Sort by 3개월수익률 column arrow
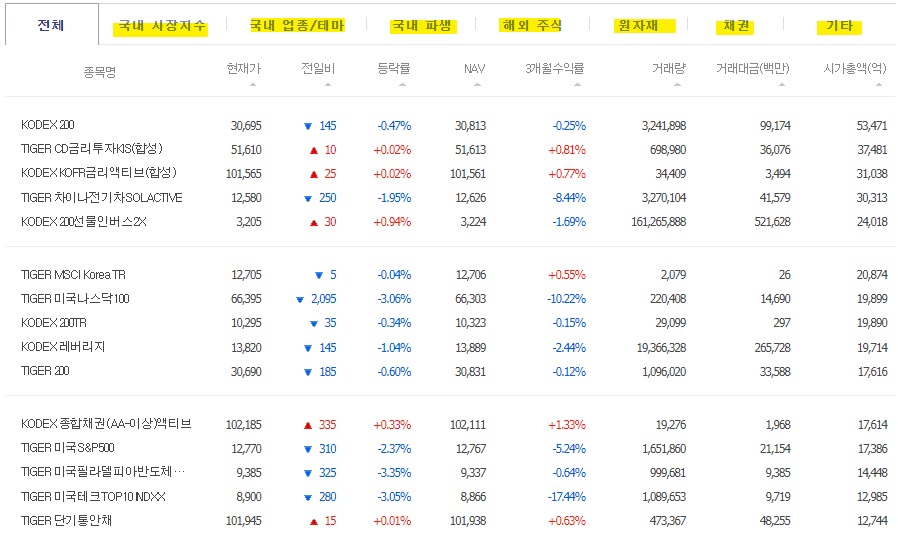 point(577,84)
